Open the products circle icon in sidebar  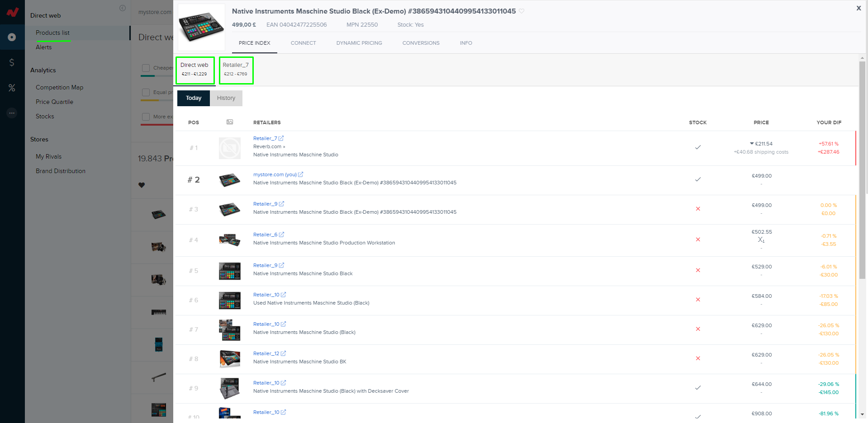pyautogui.click(x=12, y=37)
